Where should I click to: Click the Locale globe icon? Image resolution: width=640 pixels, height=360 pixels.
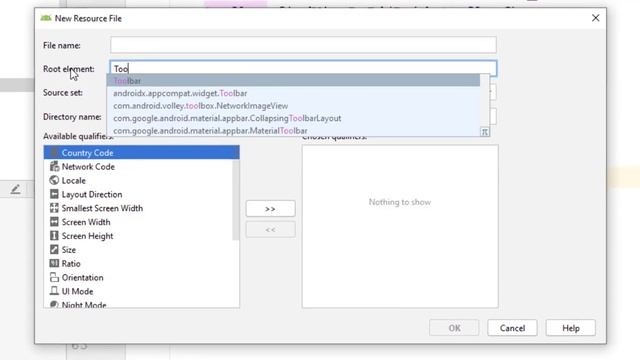pos(54,180)
